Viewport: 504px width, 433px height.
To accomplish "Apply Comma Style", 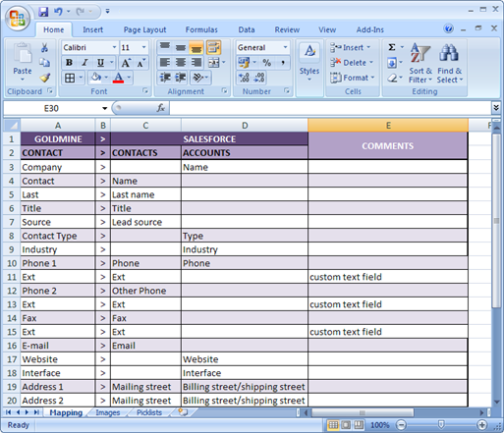I will tap(283, 62).
